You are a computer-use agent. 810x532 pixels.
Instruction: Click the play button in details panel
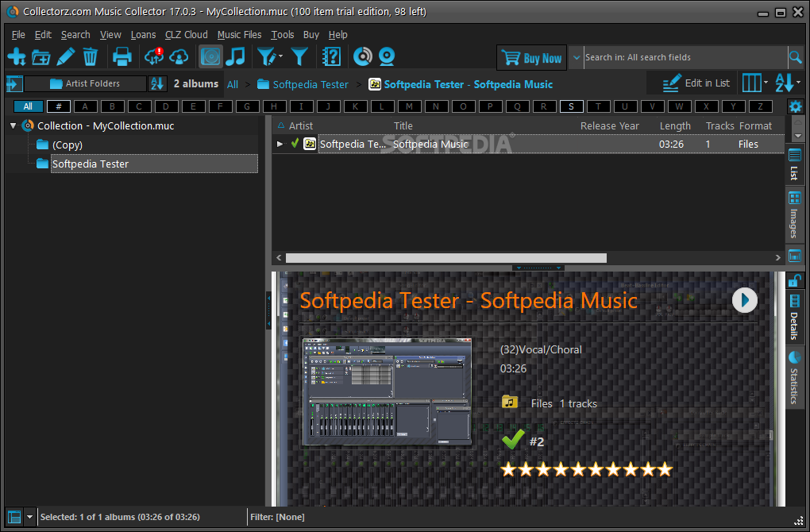[744, 300]
